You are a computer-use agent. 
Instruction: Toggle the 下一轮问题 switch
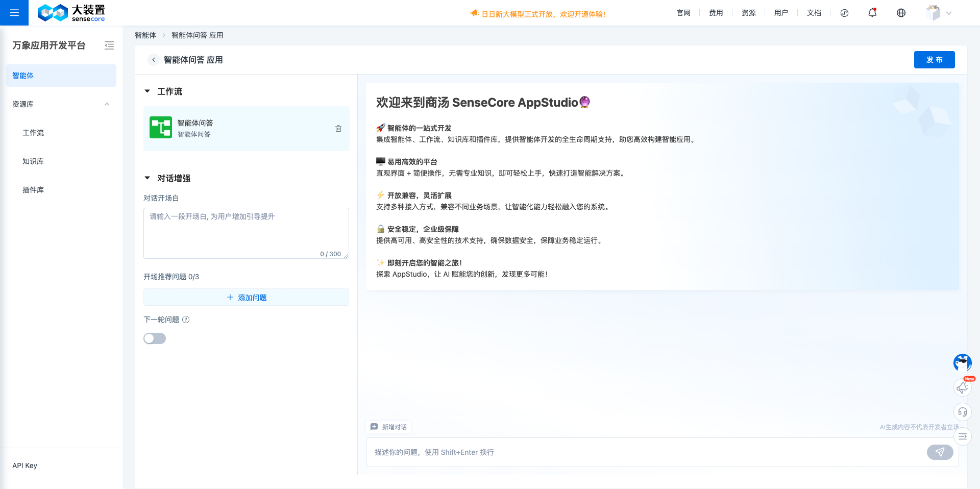coord(155,338)
